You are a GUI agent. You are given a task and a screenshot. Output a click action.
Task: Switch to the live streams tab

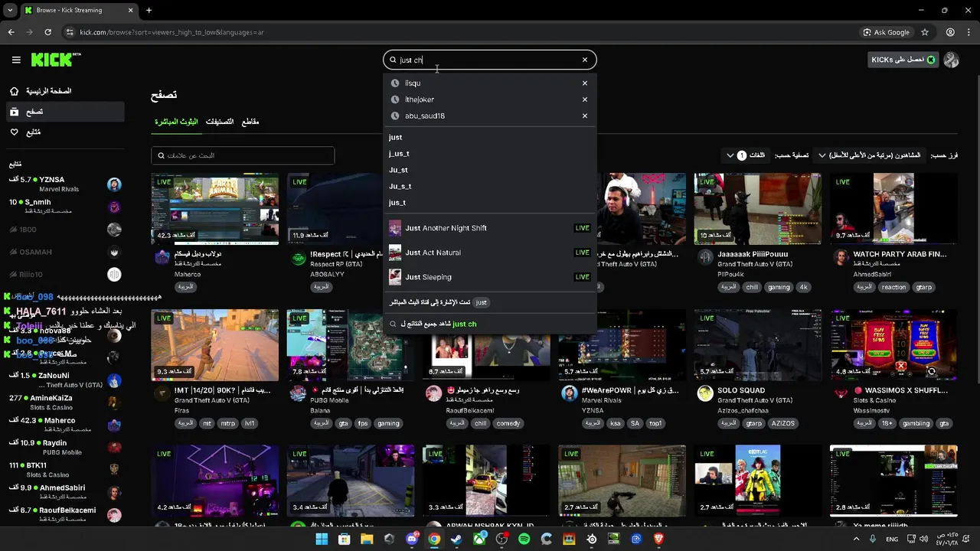point(176,122)
